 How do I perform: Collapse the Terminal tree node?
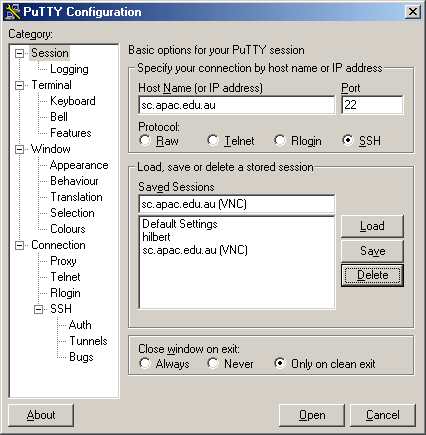[x=20, y=85]
